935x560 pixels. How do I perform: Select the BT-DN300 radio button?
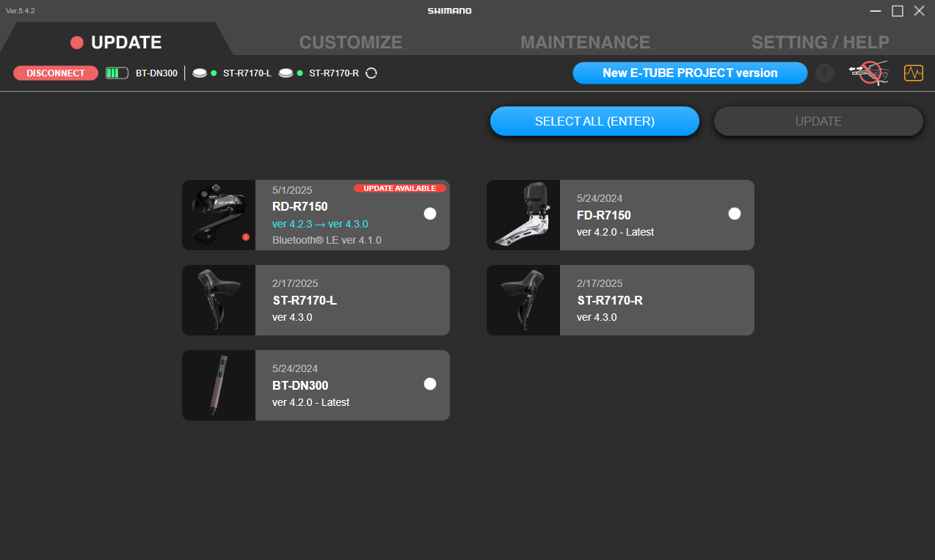tap(430, 384)
